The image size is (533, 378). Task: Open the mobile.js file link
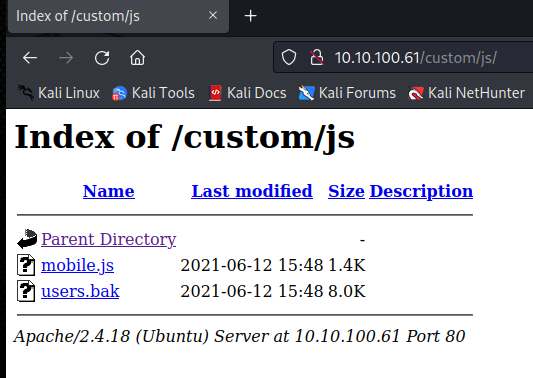78,265
